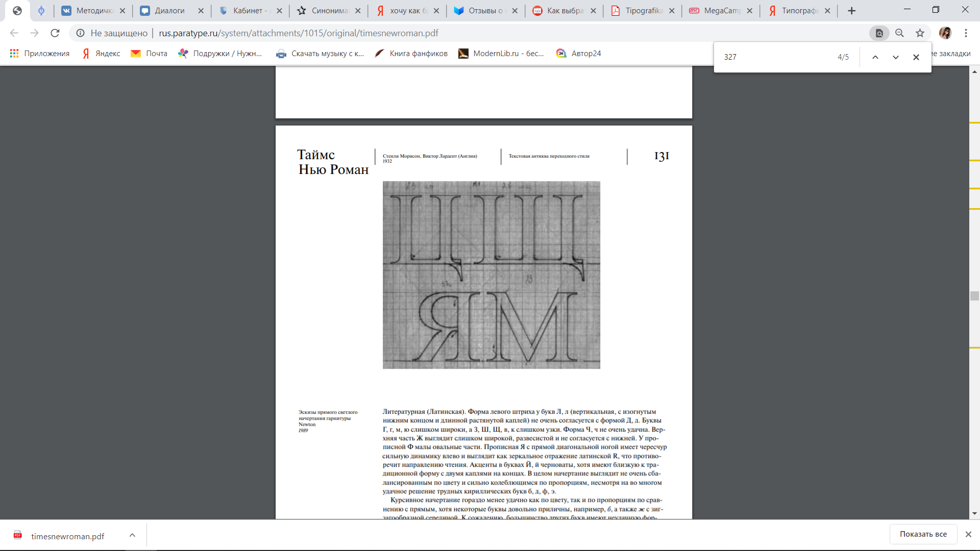Open the Почта bookmark
Viewport: 980px width, 551px height.
coord(149,54)
